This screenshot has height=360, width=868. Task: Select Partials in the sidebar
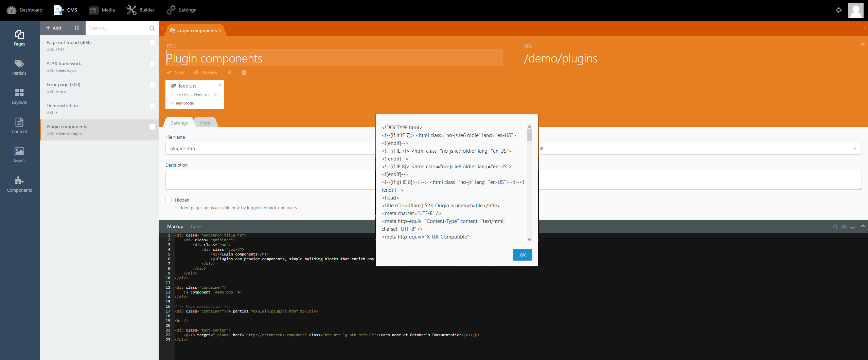point(19,67)
